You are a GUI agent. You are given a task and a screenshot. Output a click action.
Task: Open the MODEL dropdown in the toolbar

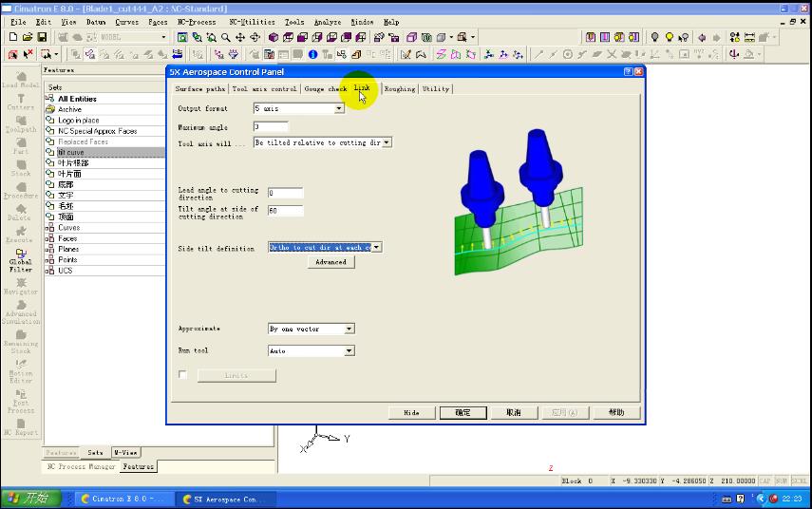(x=163, y=37)
